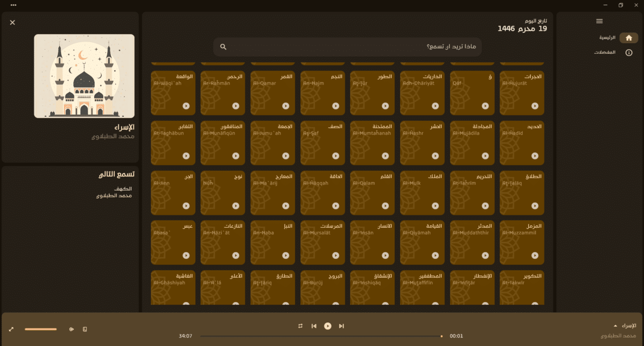This screenshot has height=346, width=644.
Task: Play surah Ar-Raḥmān
Action: point(235,106)
